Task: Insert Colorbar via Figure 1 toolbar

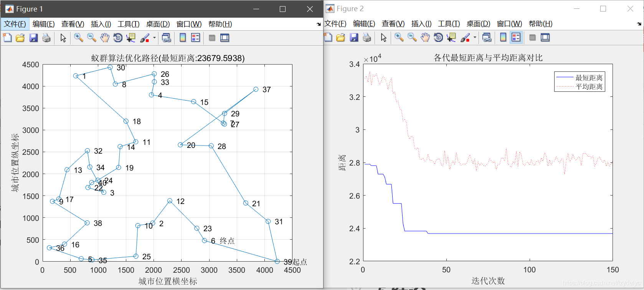Action: tap(183, 38)
